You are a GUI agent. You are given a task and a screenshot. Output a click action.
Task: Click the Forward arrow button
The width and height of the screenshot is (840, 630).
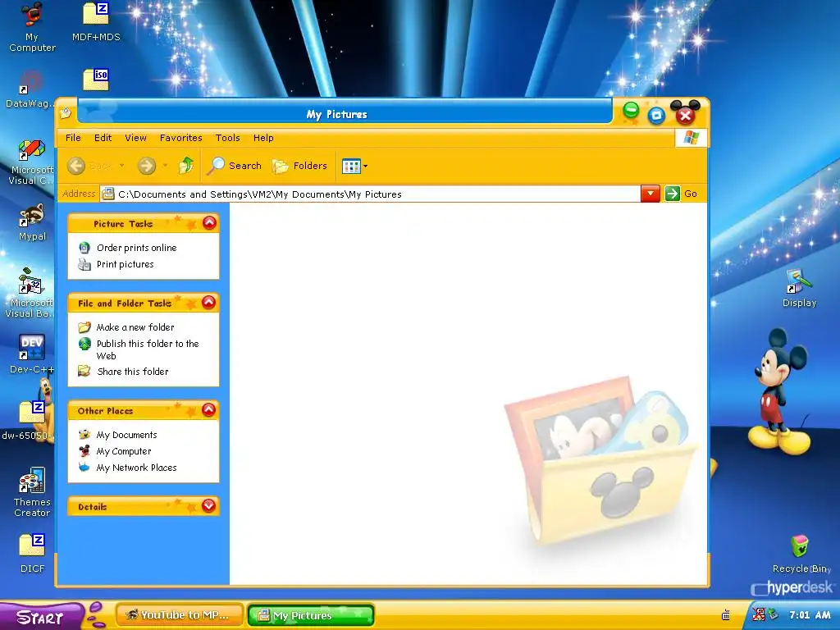(x=146, y=166)
